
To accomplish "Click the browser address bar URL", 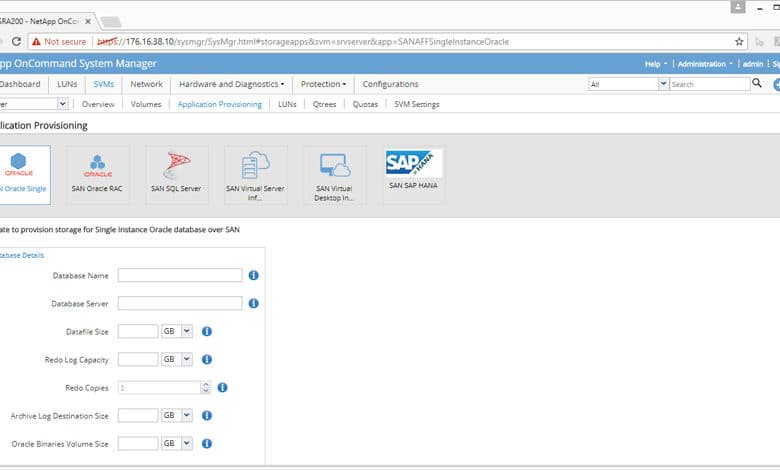I will [x=302, y=42].
